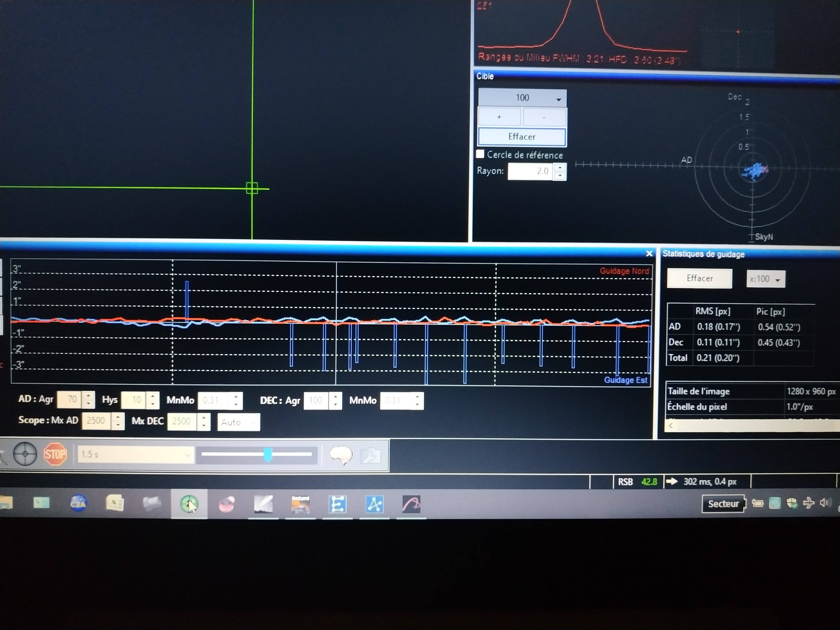Viewport: 840px width, 630px height.
Task: Increase the AD Agr value with the up arrow
Action: [x=88, y=395]
